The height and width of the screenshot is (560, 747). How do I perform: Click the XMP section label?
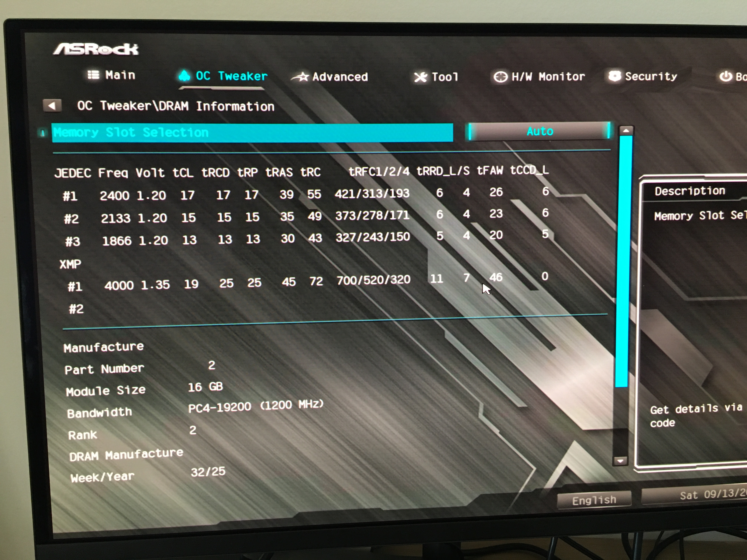[x=70, y=264]
